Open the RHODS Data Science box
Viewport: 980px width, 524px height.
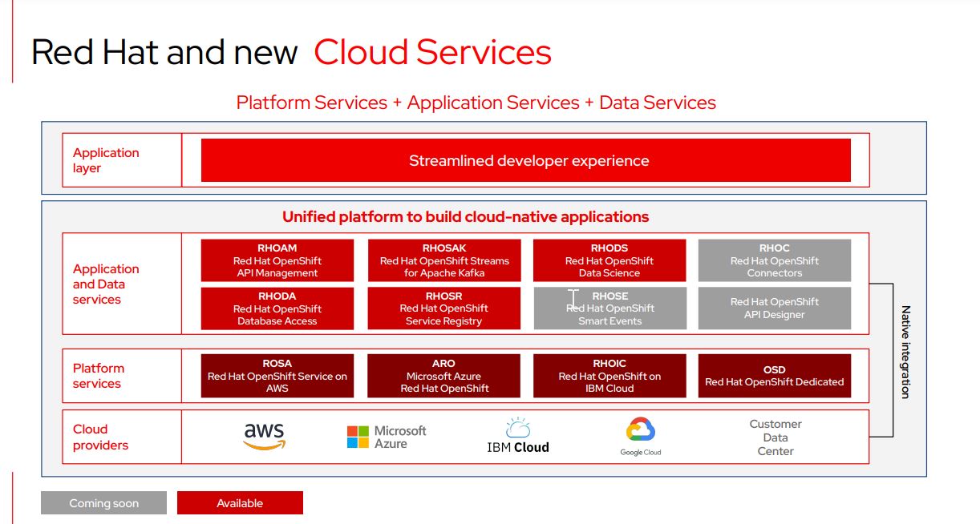(x=609, y=260)
